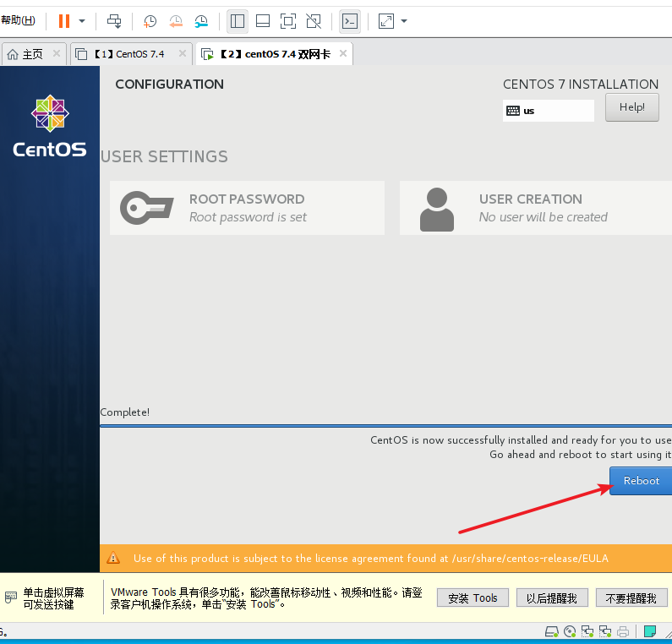Pause the virtual machine with the orange pause icon

(x=64, y=21)
